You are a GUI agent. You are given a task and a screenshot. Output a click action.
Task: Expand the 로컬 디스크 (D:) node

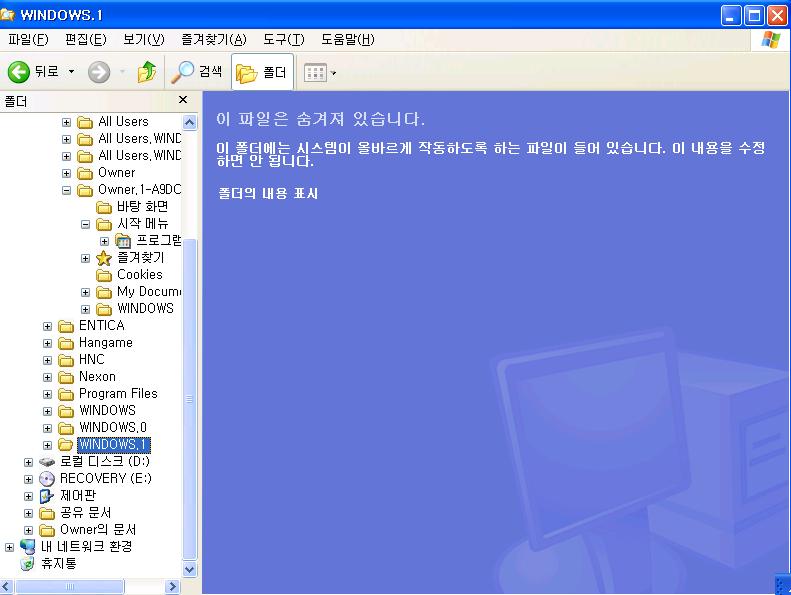click(28, 462)
